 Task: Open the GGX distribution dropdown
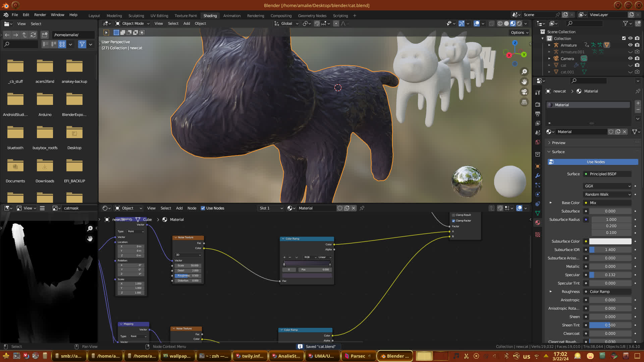click(x=607, y=186)
